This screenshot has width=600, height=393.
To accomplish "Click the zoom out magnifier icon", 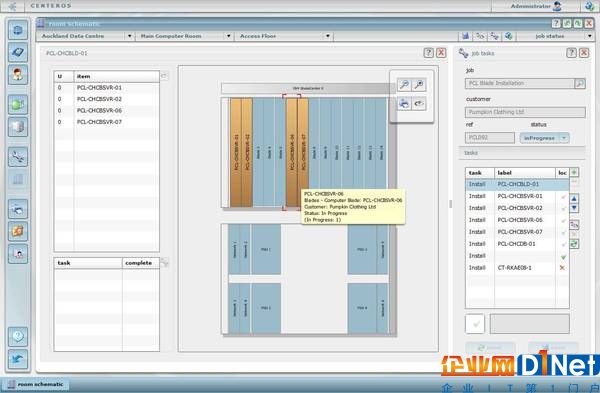I will (x=419, y=85).
